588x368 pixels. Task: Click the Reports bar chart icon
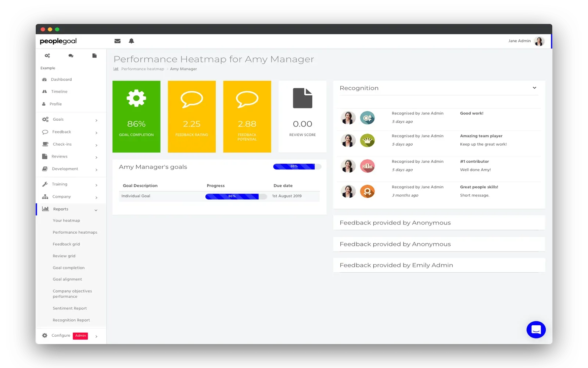click(46, 209)
